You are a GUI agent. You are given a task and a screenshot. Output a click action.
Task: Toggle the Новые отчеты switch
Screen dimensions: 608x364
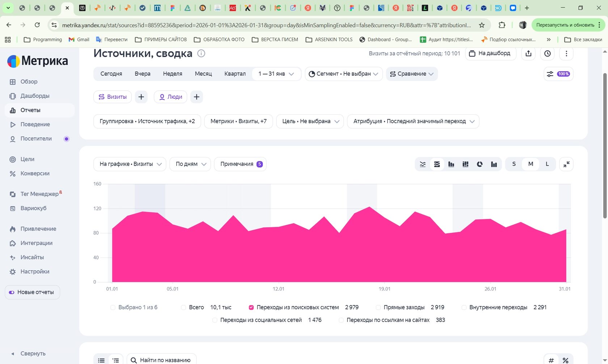pos(12,292)
